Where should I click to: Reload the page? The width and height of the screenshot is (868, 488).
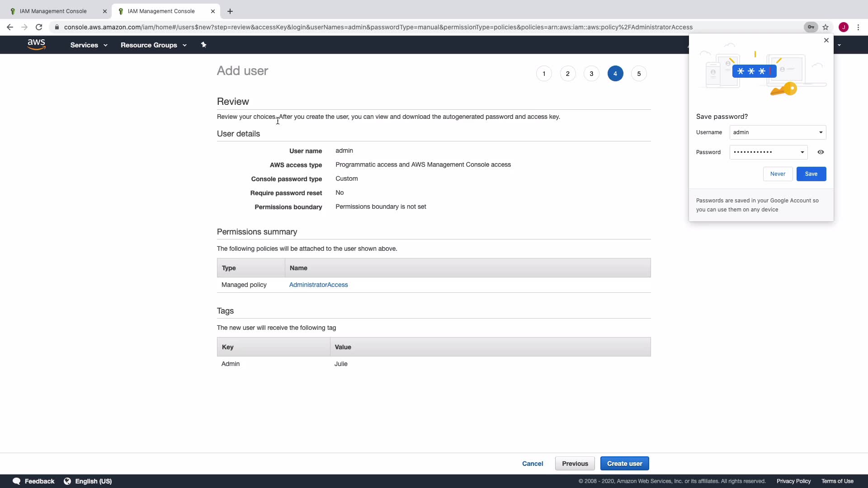pyautogui.click(x=39, y=27)
